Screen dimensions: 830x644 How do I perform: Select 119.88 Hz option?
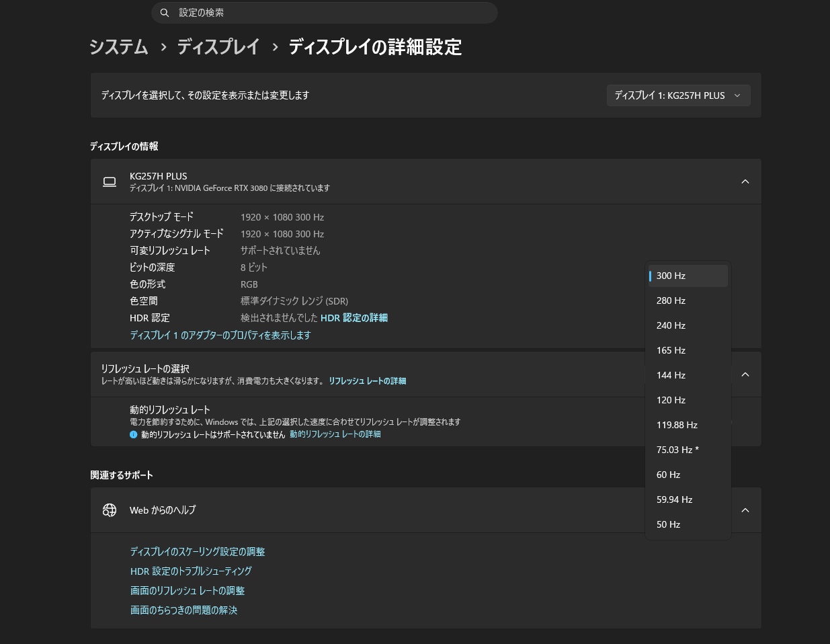[x=688, y=425]
